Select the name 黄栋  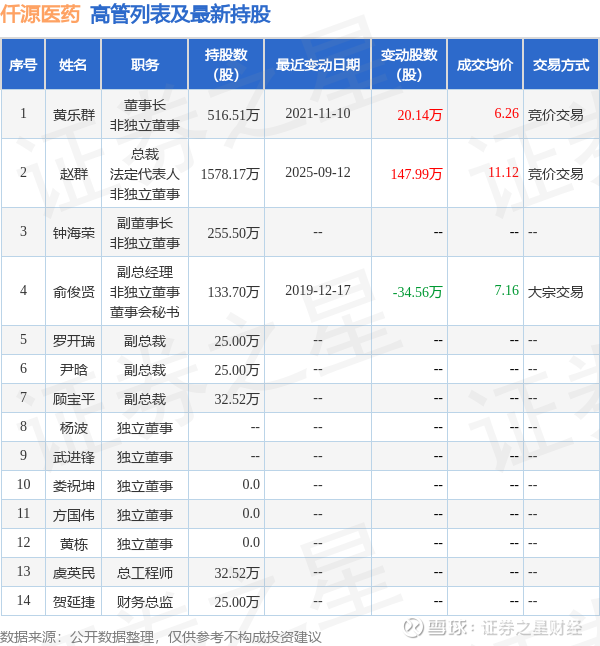pyautogui.click(x=74, y=544)
